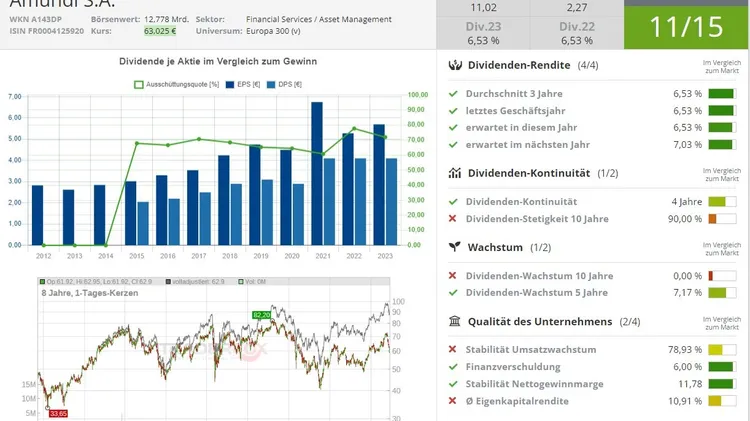The width and height of the screenshot is (750, 421).
Task: Click the red X beside Dividenden-Wachstum 10 Jahre
Action: 452,276
